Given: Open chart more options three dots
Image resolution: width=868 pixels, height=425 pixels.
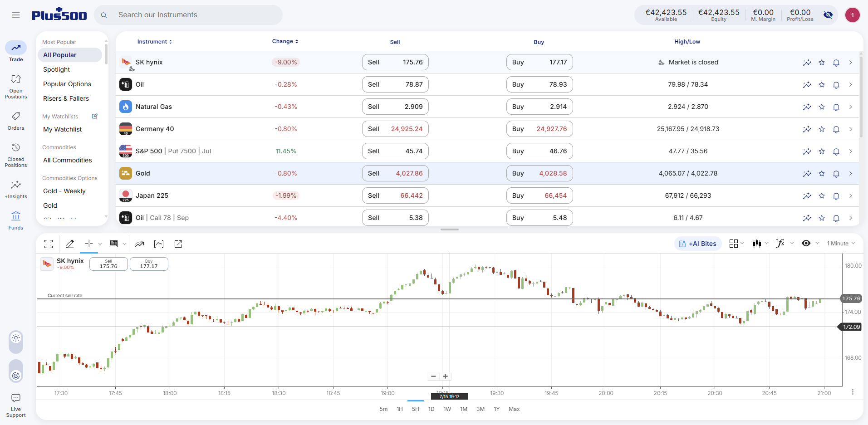Looking at the screenshot, I should click(x=853, y=392).
